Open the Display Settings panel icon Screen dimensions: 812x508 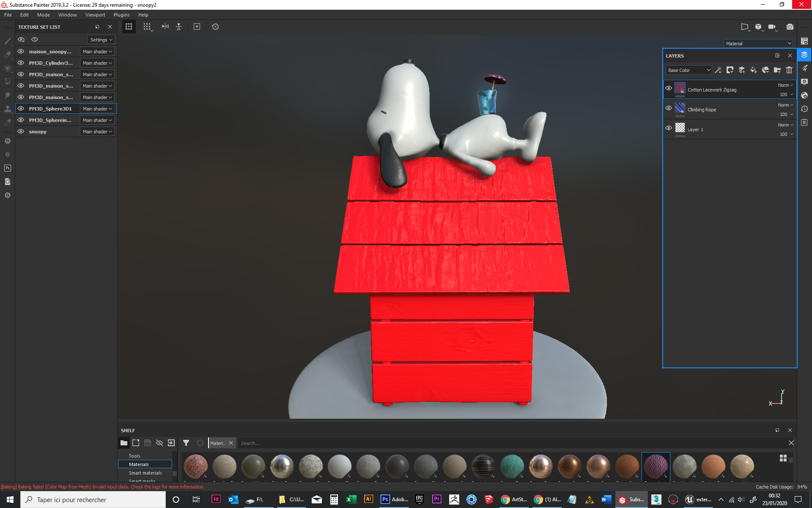pyautogui.click(x=804, y=81)
